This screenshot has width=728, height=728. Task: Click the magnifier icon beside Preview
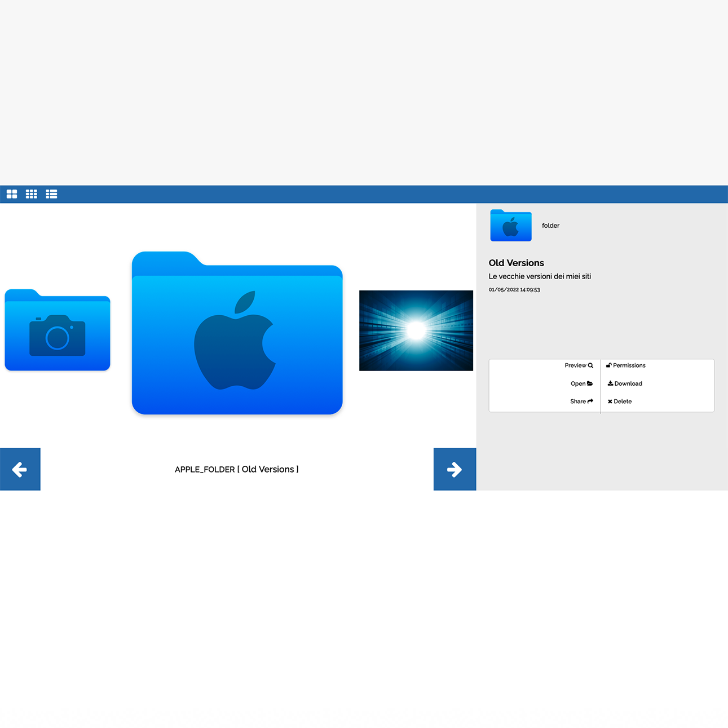coord(590,365)
